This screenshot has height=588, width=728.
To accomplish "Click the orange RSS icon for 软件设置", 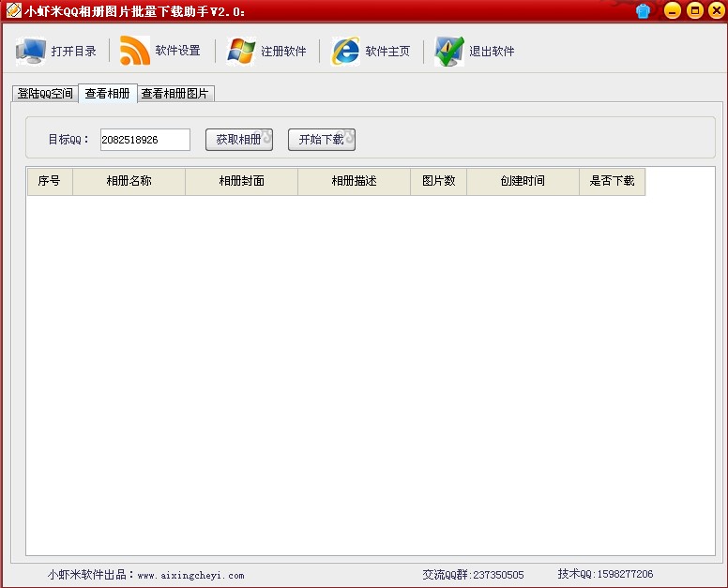I will 135,51.
